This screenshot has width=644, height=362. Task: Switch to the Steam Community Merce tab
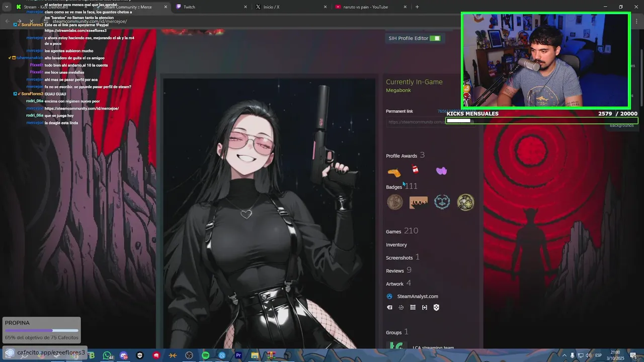(x=132, y=7)
